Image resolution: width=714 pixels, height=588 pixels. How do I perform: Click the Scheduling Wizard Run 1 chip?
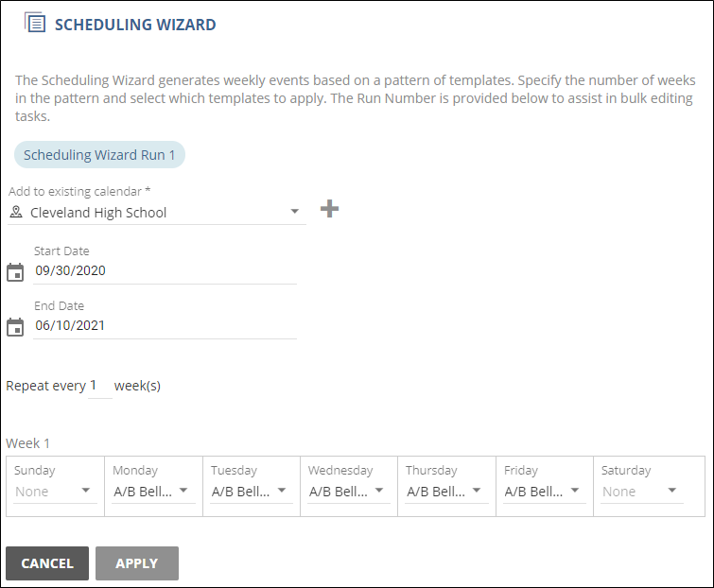(x=99, y=155)
